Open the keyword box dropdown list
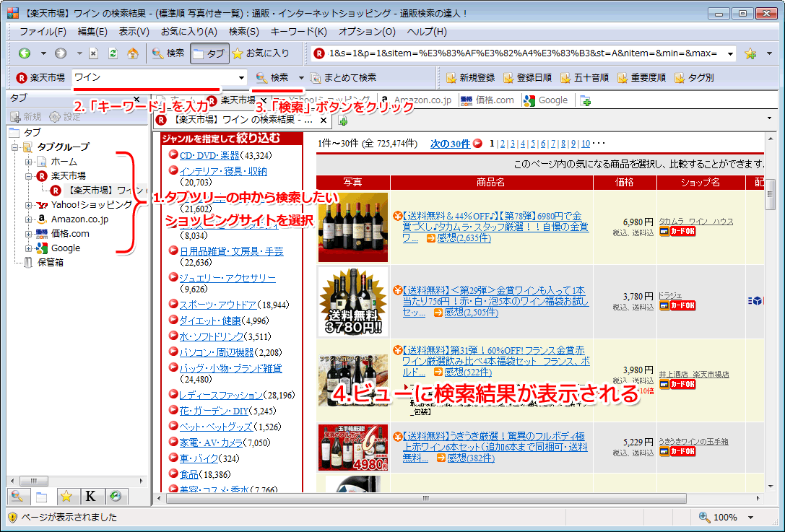This screenshot has height=532, width=785. tap(241, 77)
